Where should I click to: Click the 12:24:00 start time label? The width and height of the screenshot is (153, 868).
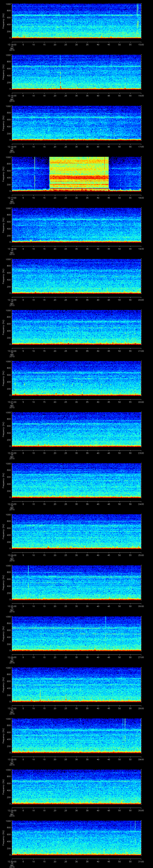click(12, 555)
